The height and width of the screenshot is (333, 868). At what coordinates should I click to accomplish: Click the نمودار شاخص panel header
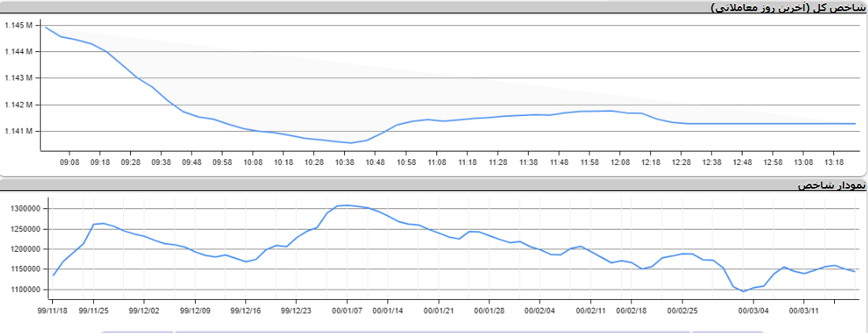(x=832, y=185)
